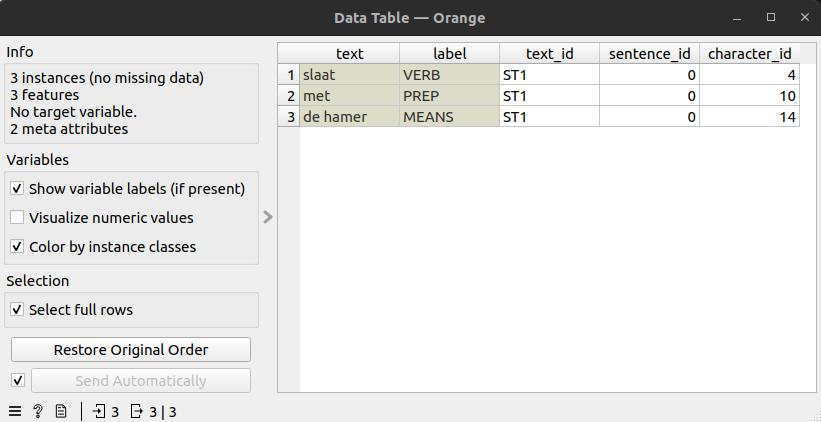Click the top-left table corner select-all cell
Image resolution: width=821 pixels, height=422 pixels.
[289, 53]
